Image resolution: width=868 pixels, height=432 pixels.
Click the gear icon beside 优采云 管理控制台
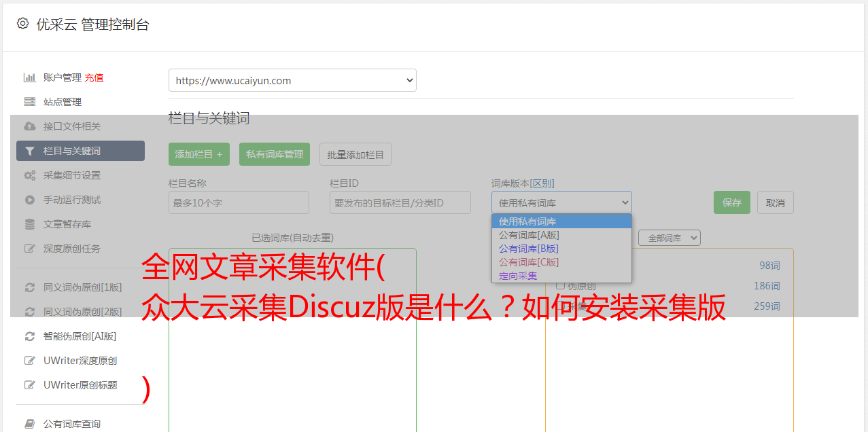coord(22,24)
